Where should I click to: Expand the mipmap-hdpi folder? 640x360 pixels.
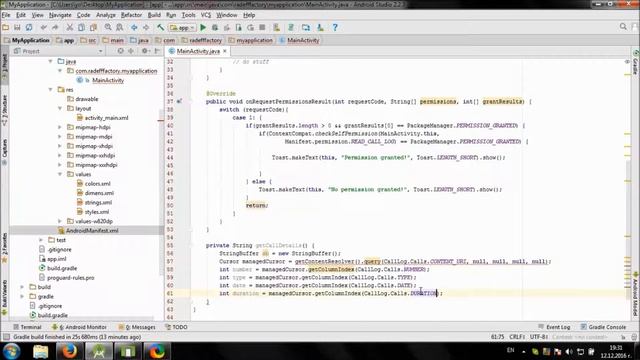[x=60, y=127]
